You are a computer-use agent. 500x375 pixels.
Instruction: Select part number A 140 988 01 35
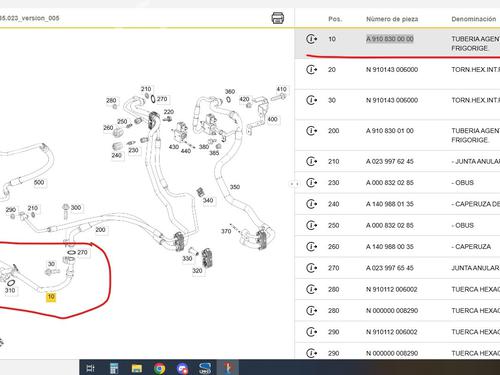click(390, 204)
